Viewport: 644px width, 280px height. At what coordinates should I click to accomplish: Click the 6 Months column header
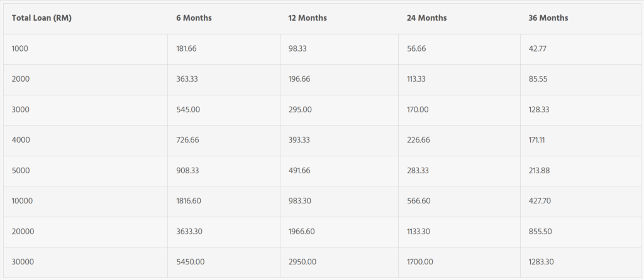(194, 18)
